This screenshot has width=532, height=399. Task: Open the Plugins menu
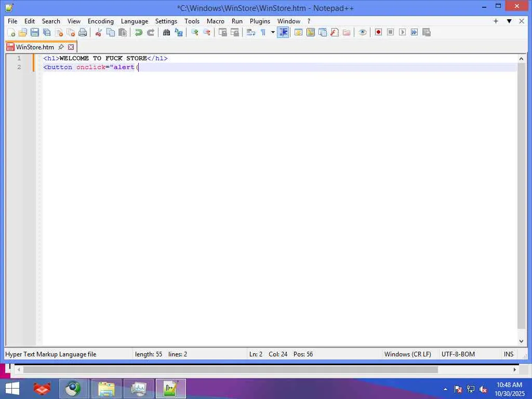click(260, 21)
